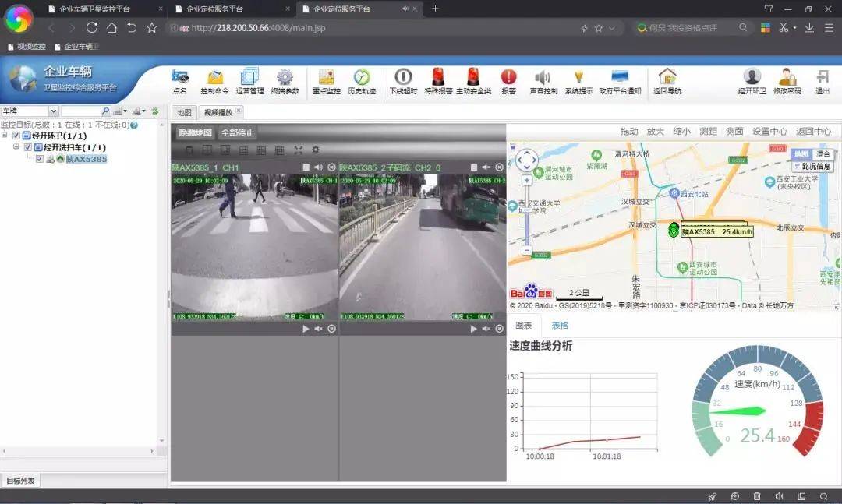Open the 报警 alarm icon
Screen dimensions: 842x504
pos(508,78)
